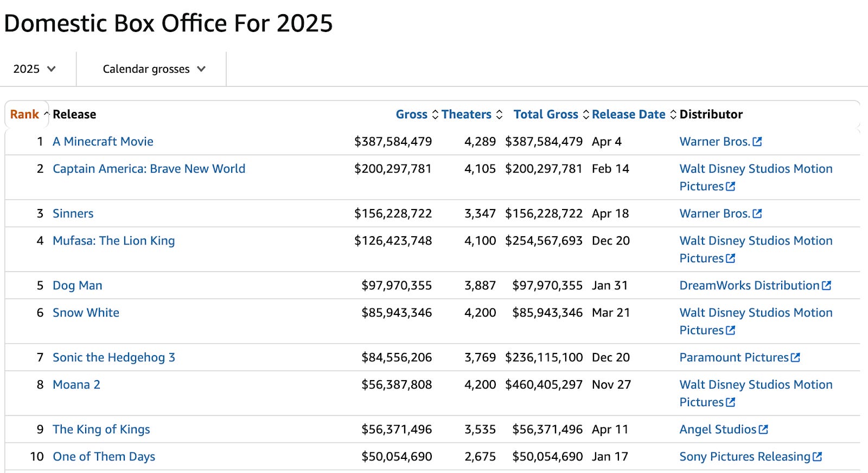
Task: Click release date Nov 27
Action: coord(611,384)
